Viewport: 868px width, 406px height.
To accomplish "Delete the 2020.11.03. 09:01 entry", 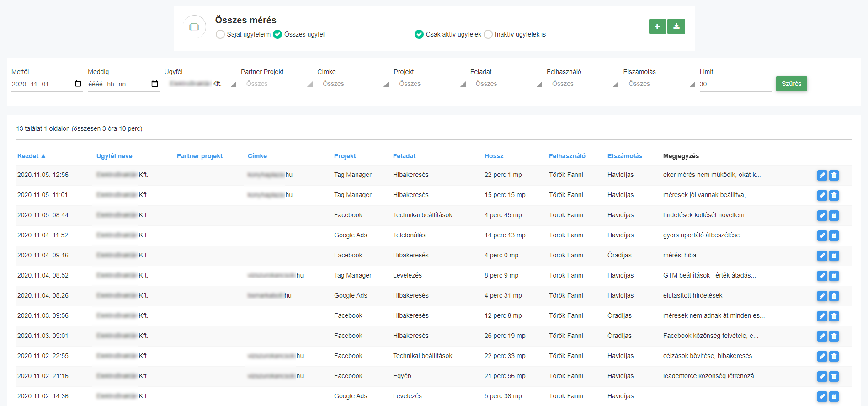I will (834, 336).
